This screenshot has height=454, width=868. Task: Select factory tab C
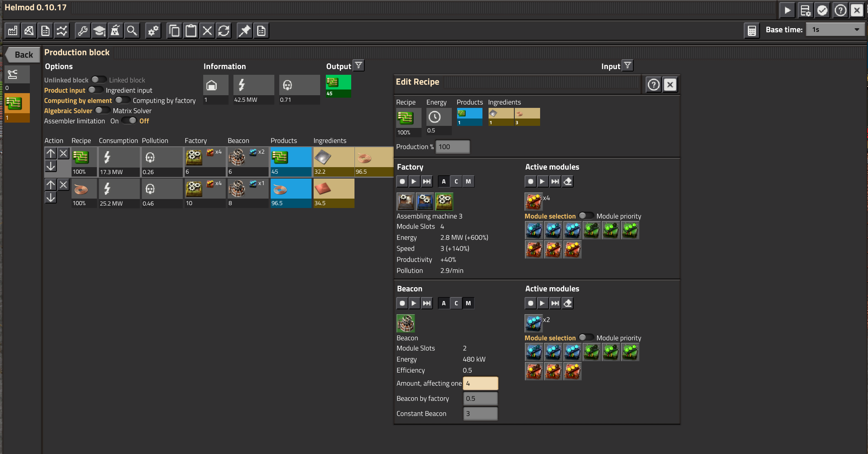[456, 181]
